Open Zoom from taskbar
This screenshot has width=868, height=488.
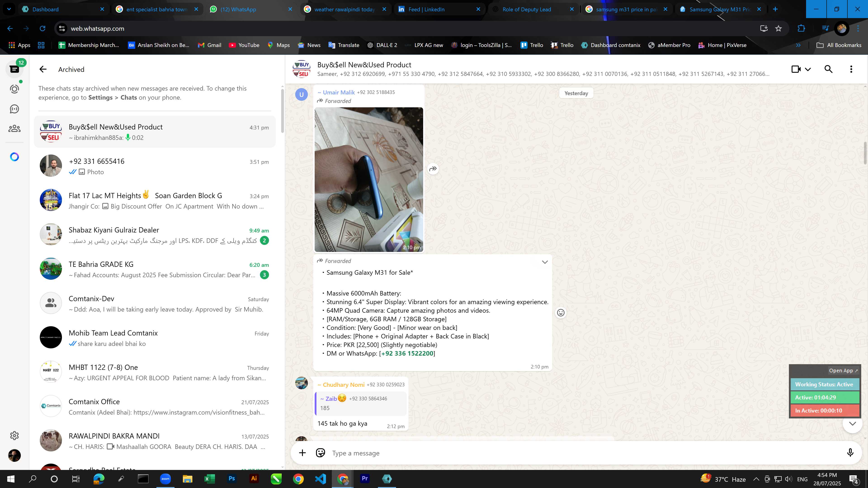165,479
